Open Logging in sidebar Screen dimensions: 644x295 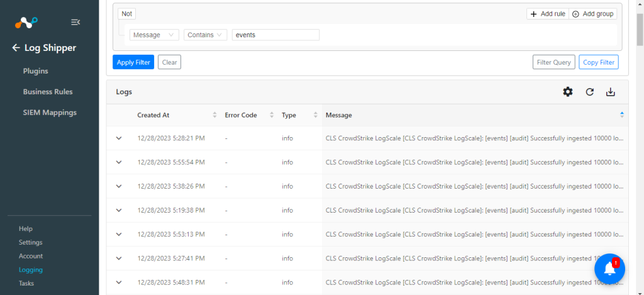coord(31,270)
